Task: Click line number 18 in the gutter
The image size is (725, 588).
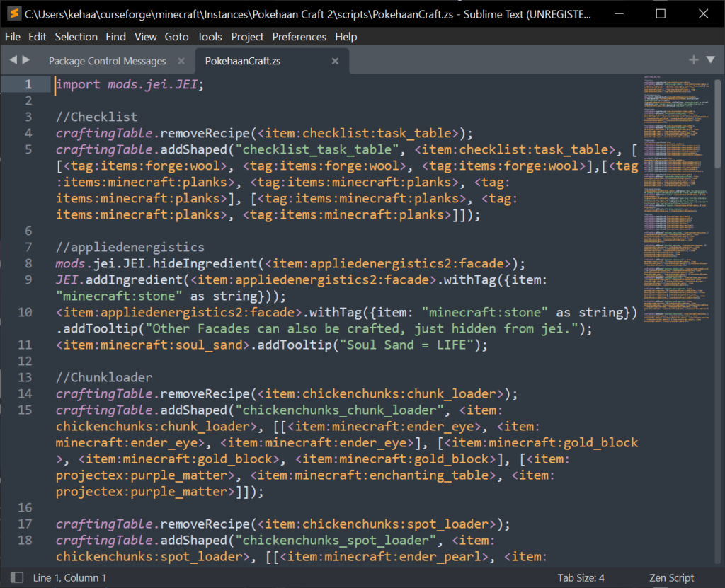Action: pyautogui.click(x=25, y=541)
